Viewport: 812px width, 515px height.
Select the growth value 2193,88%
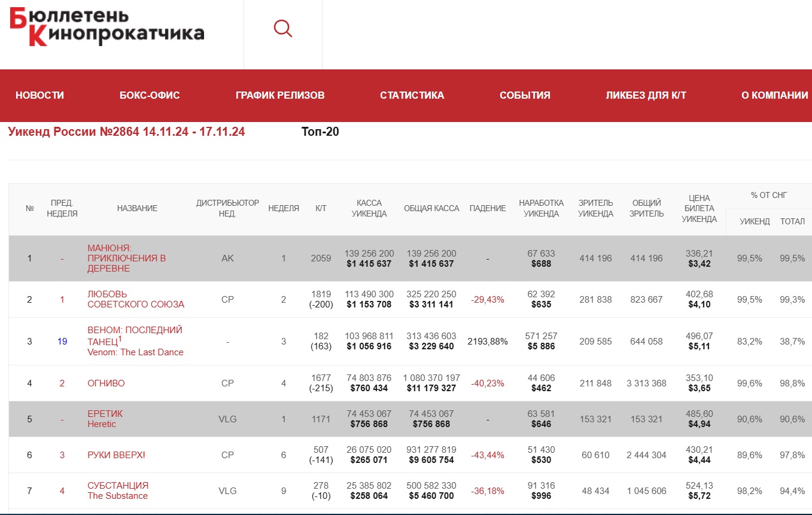488,342
